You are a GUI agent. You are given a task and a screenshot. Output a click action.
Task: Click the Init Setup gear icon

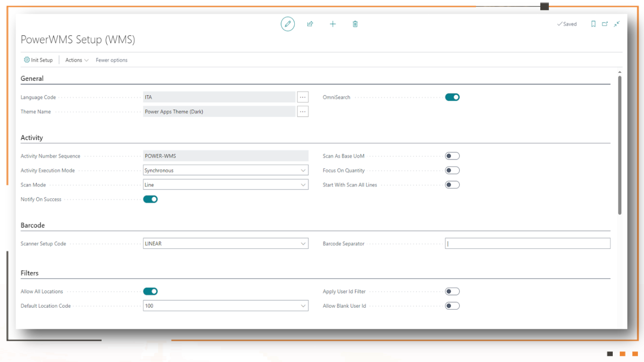tap(27, 60)
